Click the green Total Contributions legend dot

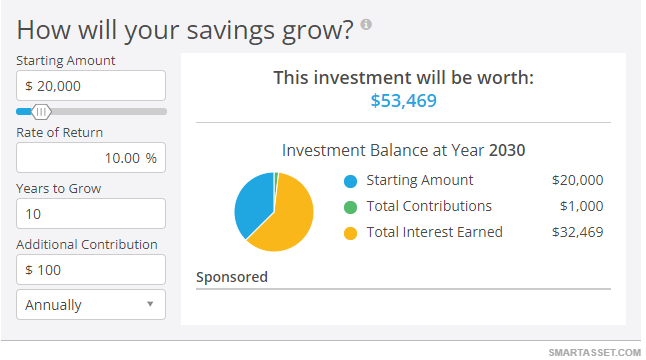point(350,207)
